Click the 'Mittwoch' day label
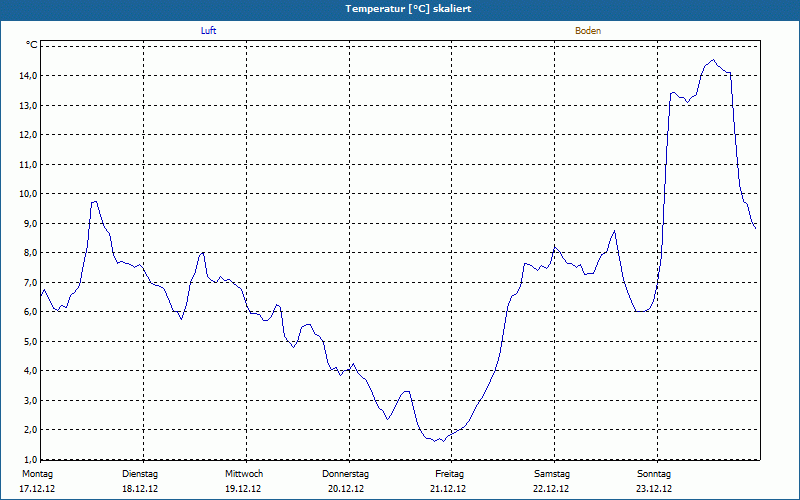The height and width of the screenshot is (500, 800). pyautogui.click(x=244, y=474)
